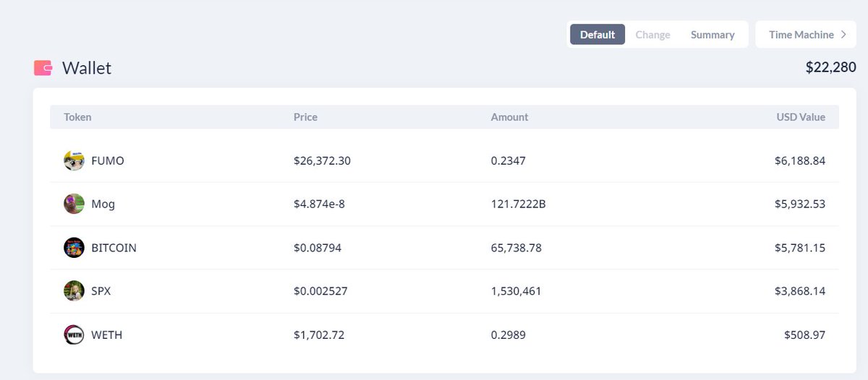Select the Default view tab

tap(597, 35)
